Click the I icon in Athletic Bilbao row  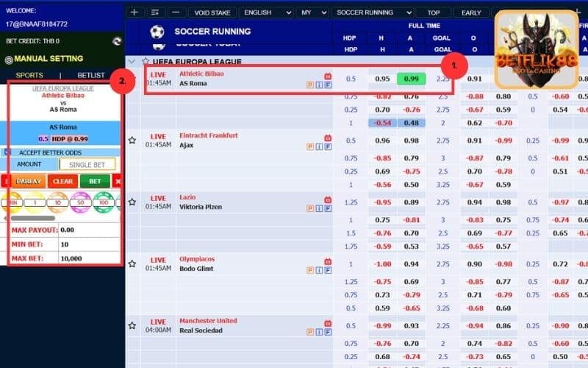click(319, 85)
